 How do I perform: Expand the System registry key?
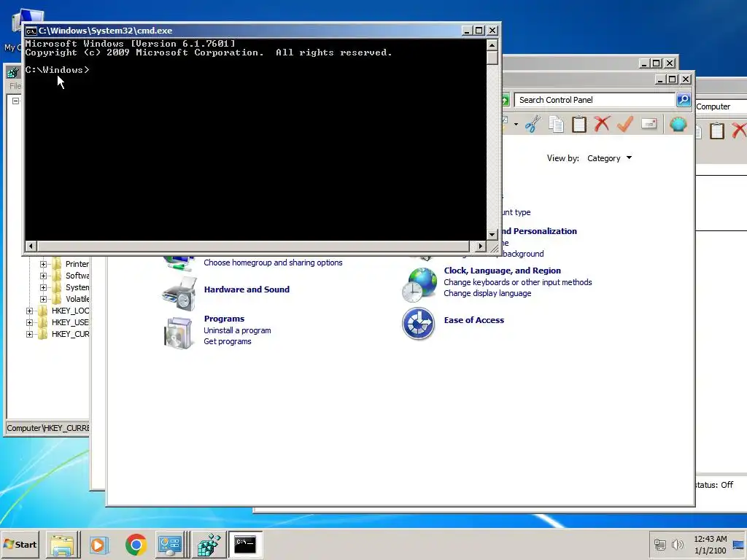tap(43, 287)
